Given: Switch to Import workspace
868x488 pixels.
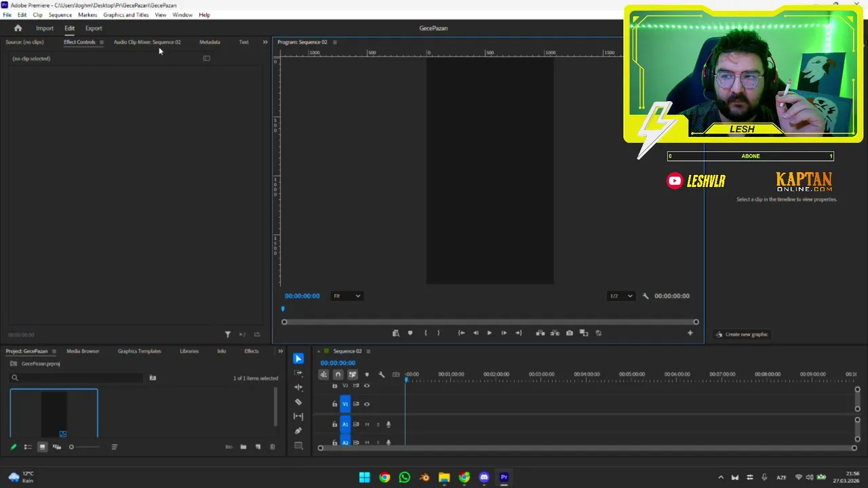Looking at the screenshot, I should (45, 28).
